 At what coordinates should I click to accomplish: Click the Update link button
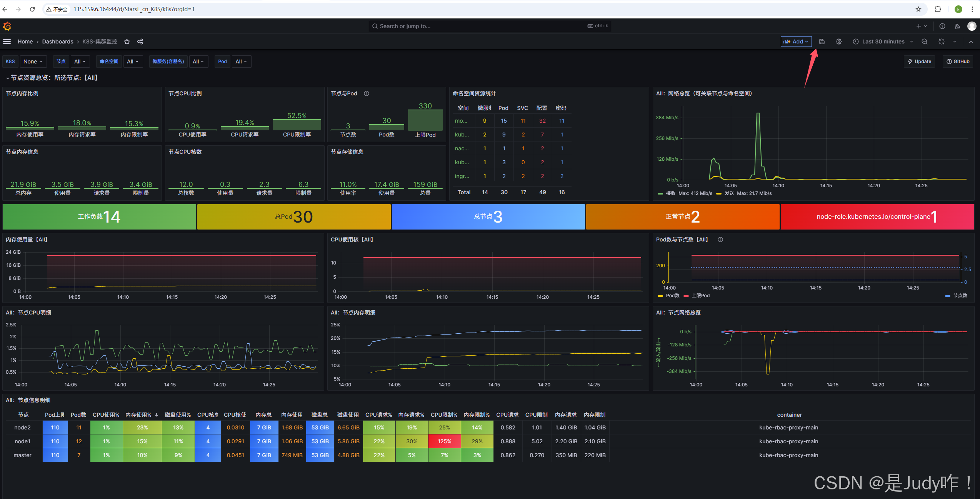coord(920,62)
